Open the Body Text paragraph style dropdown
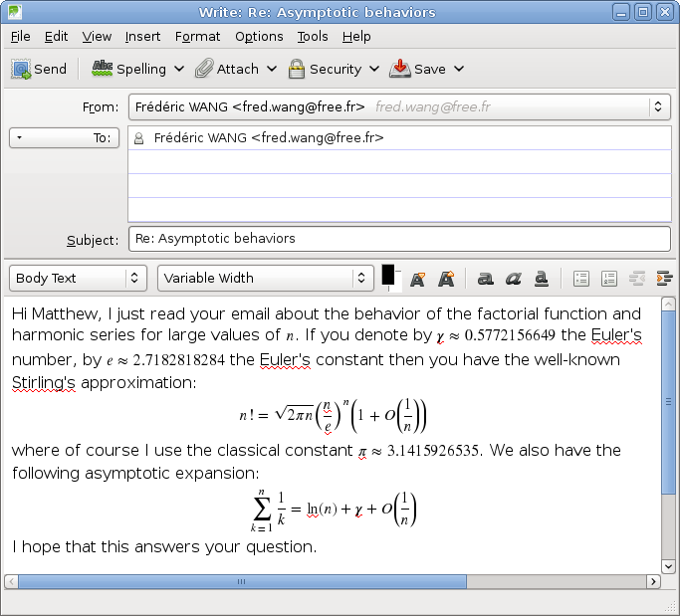The image size is (680, 616). [78, 279]
